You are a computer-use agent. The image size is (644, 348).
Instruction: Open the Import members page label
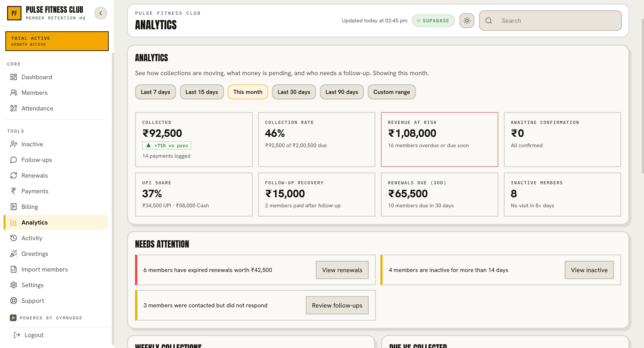(44, 269)
